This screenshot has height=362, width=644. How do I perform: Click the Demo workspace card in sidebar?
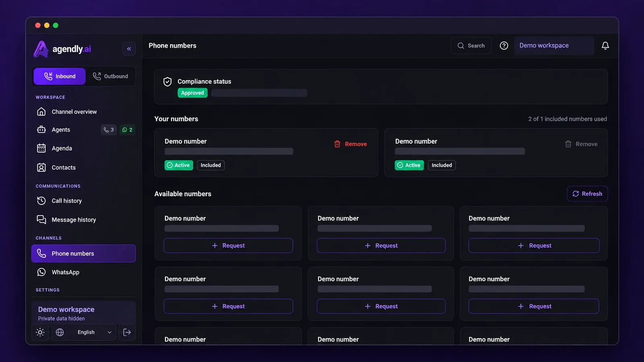[x=83, y=313]
